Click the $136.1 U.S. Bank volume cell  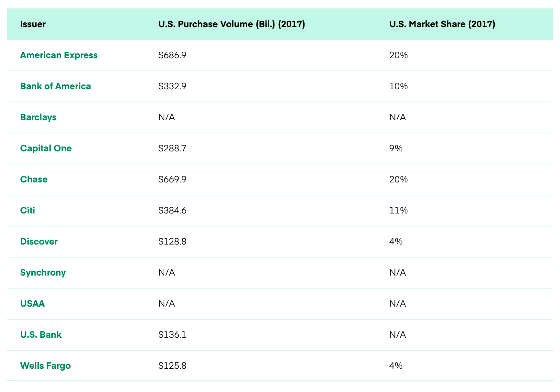(x=172, y=335)
